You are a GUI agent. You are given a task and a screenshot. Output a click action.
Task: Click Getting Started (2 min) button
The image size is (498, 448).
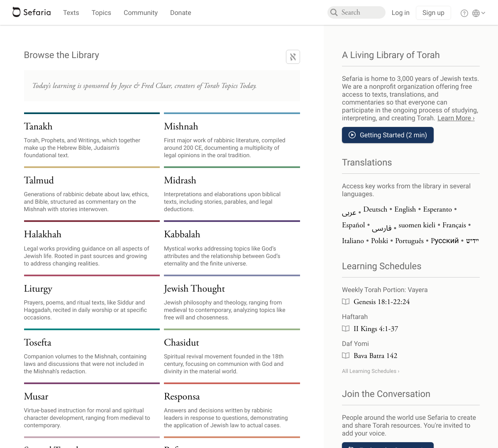(388, 135)
